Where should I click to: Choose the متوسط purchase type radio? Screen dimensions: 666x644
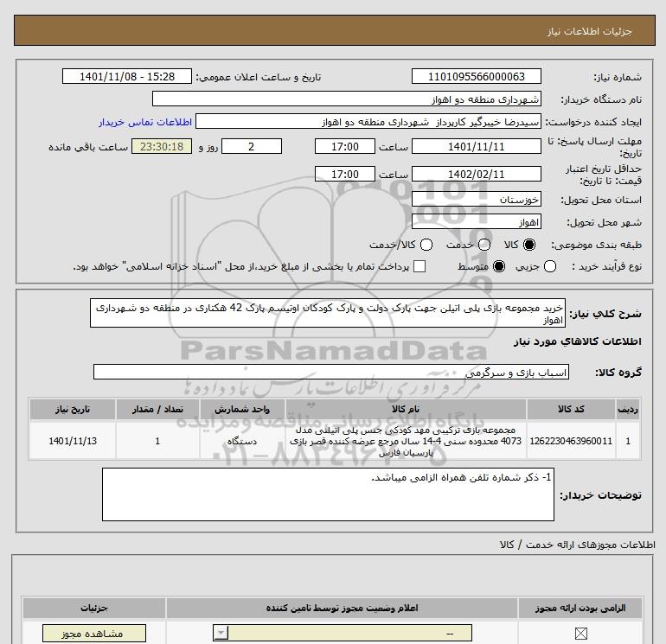point(499,266)
